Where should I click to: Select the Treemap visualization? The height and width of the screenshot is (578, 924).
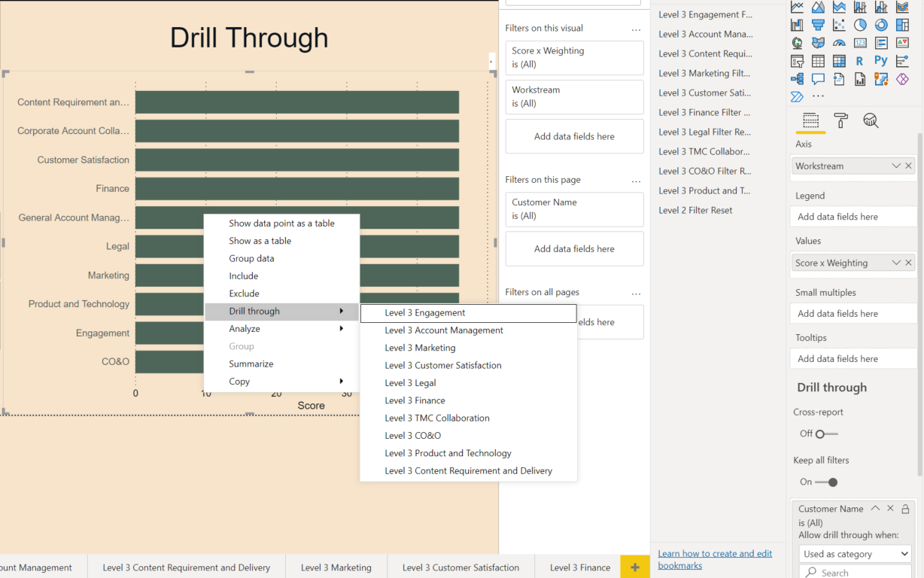[902, 25]
